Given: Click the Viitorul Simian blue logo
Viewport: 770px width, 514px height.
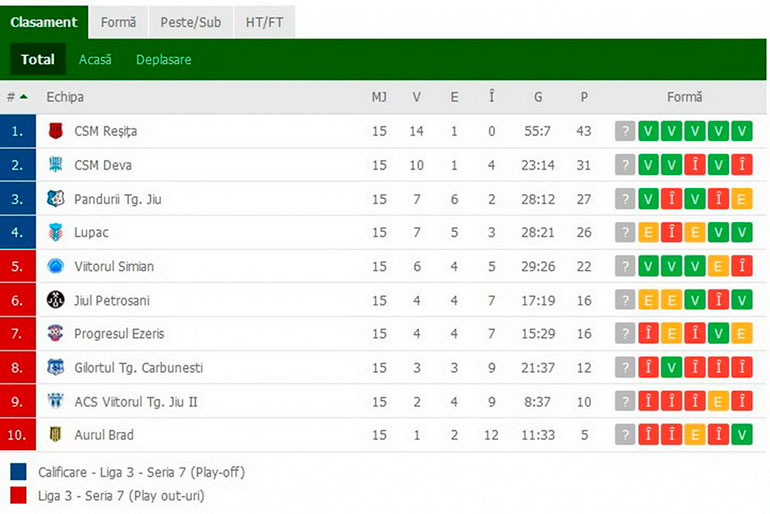Looking at the screenshot, I should (55, 266).
